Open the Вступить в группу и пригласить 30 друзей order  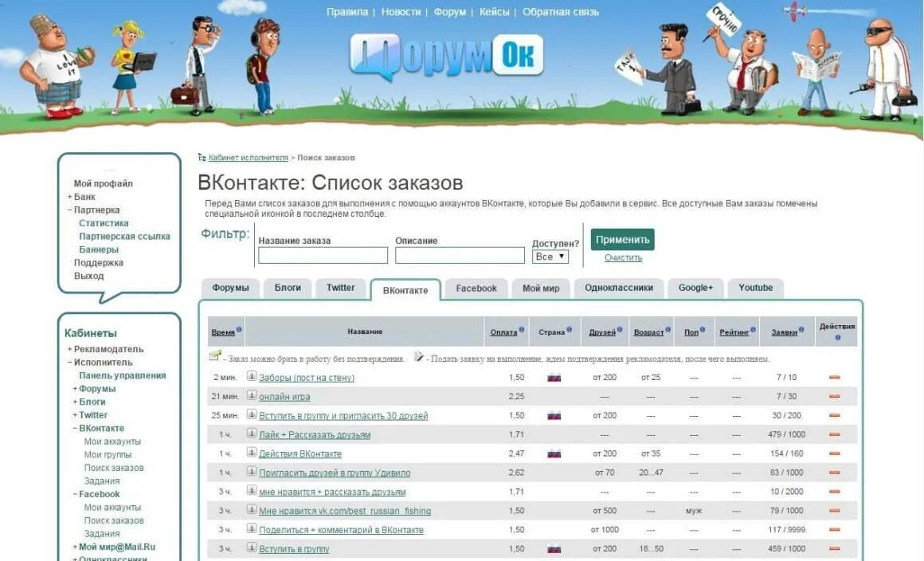(343, 415)
